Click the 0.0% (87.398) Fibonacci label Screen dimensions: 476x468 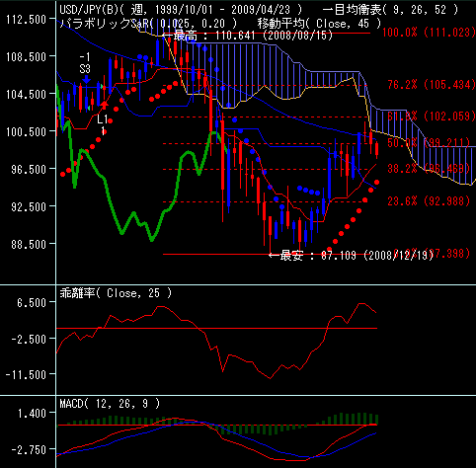(432, 254)
